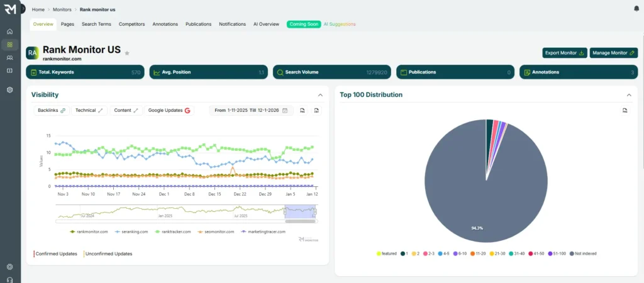Viewport: 644px width, 283px height.
Task: Click the Top 100 Distribution export icon
Action: 625,110
